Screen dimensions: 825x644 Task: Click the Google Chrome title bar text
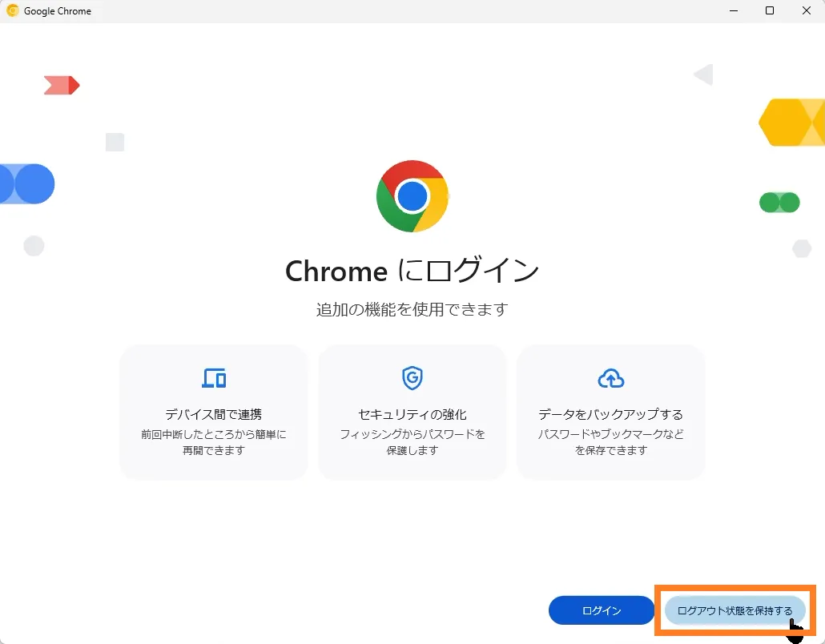pyautogui.click(x=58, y=11)
